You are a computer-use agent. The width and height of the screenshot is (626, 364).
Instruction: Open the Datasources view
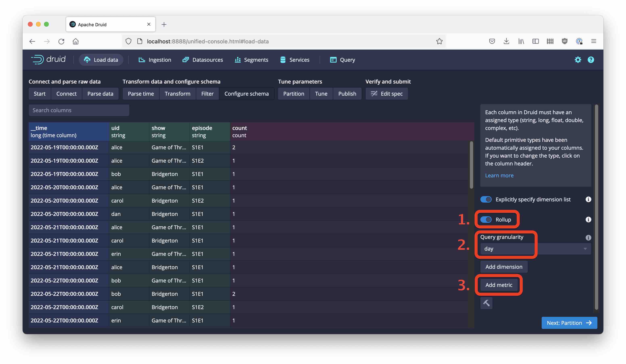coord(203,60)
